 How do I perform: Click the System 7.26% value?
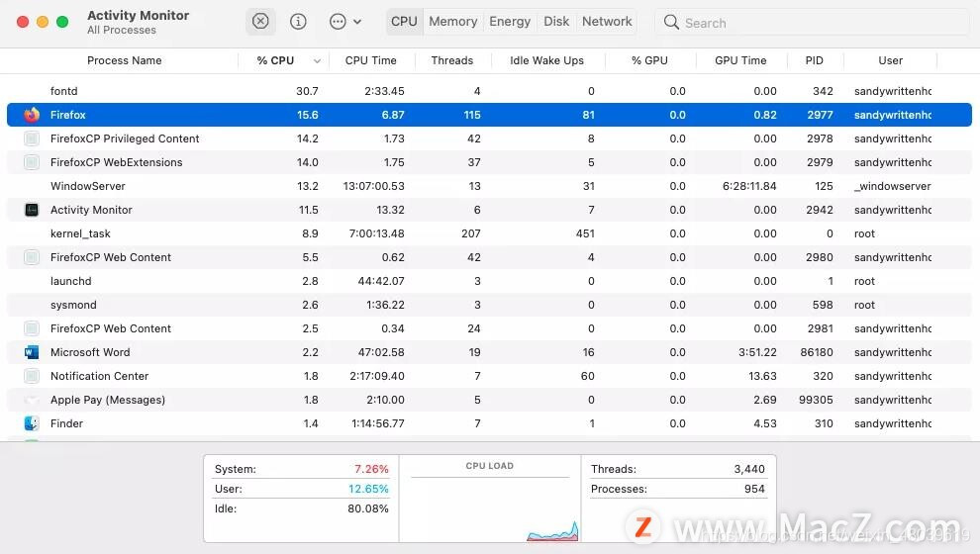coord(371,469)
